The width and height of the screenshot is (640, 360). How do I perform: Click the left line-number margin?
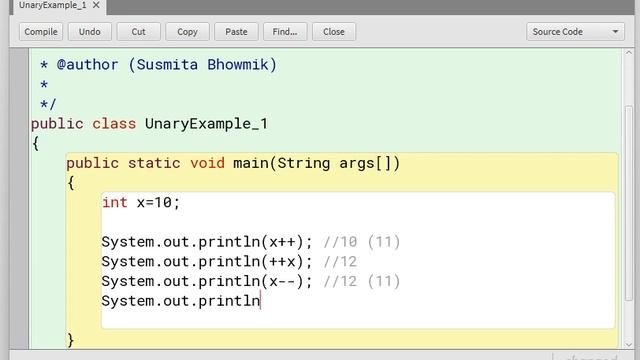point(19,198)
